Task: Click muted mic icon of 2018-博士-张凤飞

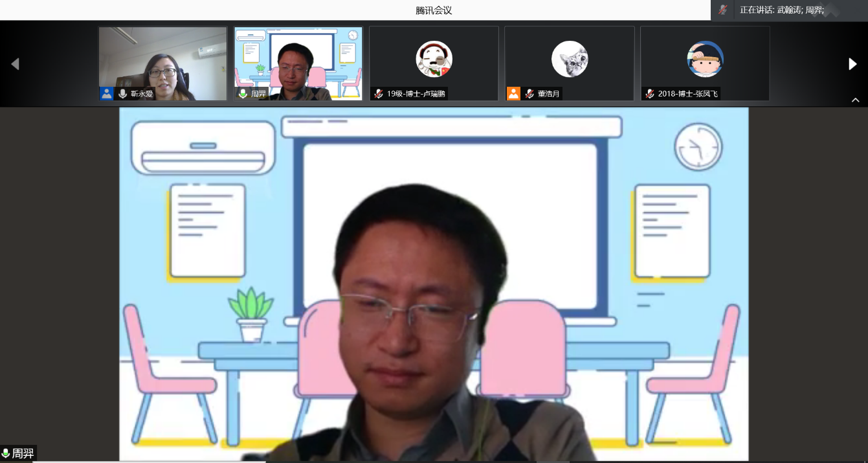Action: pyautogui.click(x=649, y=94)
